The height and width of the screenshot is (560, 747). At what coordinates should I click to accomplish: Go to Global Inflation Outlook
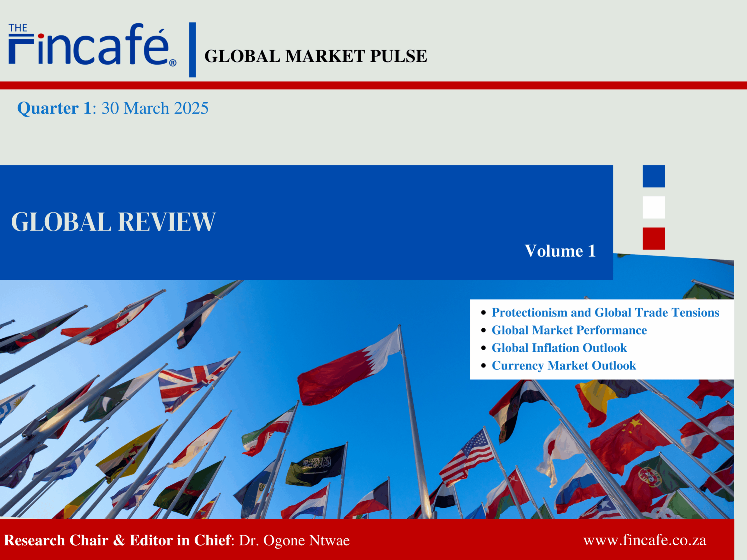pos(559,348)
